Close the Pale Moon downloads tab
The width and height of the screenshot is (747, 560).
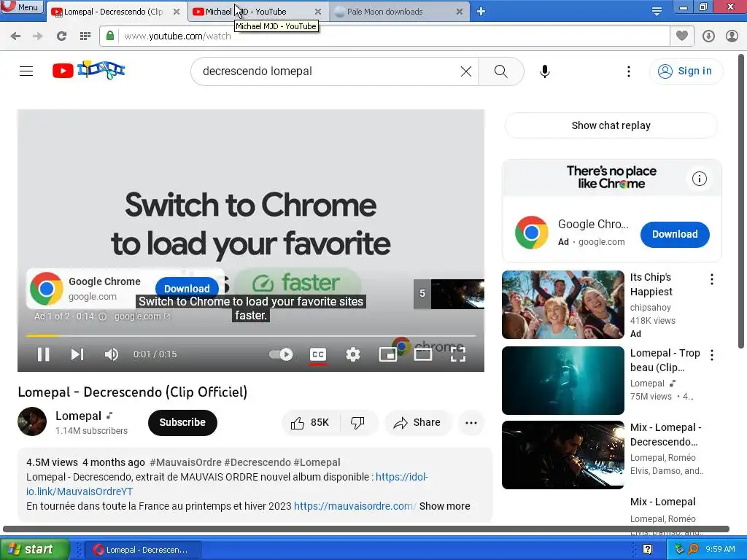point(460,12)
